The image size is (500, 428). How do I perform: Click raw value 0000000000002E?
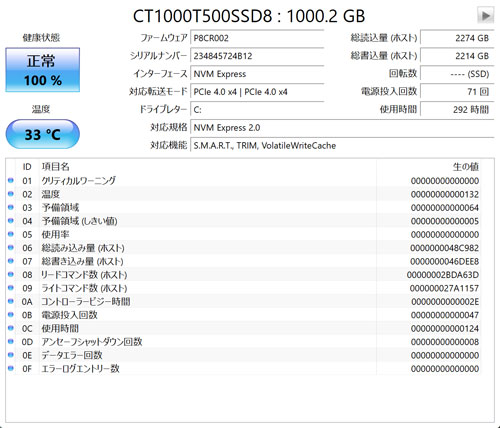click(445, 302)
